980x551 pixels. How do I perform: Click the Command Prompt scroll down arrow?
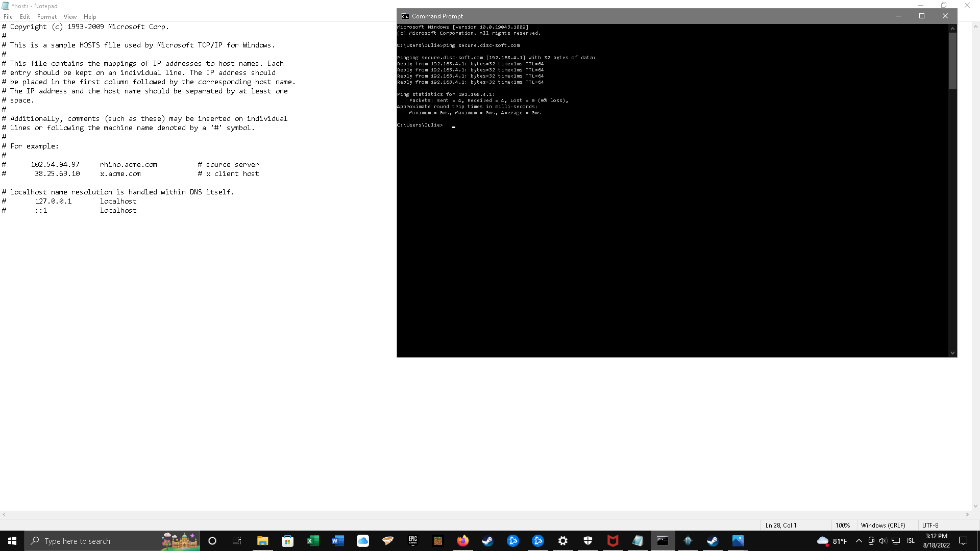pos(952,353)
